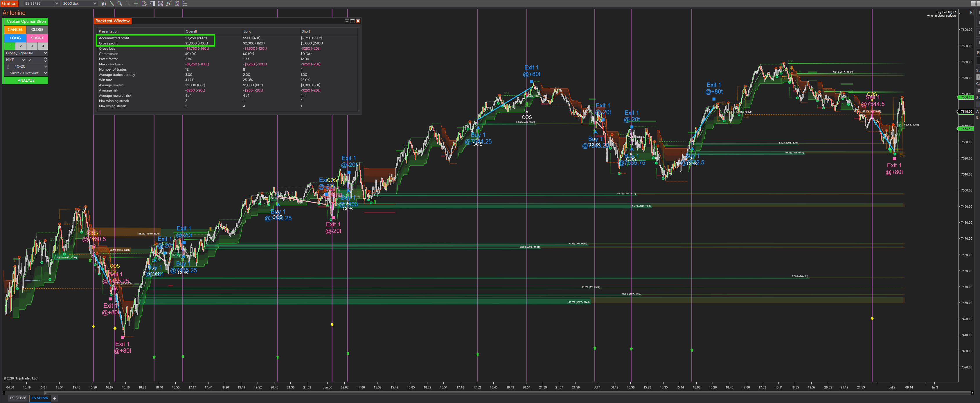This screenshot has height=403, width=980.
Task: Click the zoom out magnifier icon
Action: 128,3
